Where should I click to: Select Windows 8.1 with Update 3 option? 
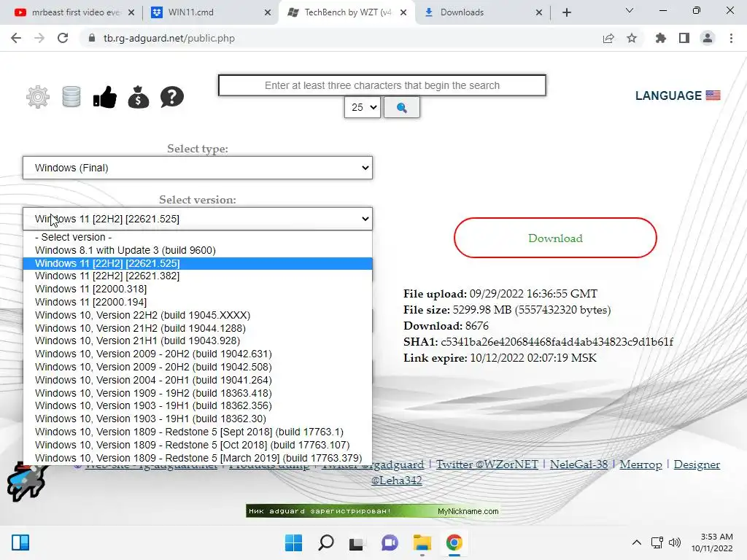pos(198,250)
